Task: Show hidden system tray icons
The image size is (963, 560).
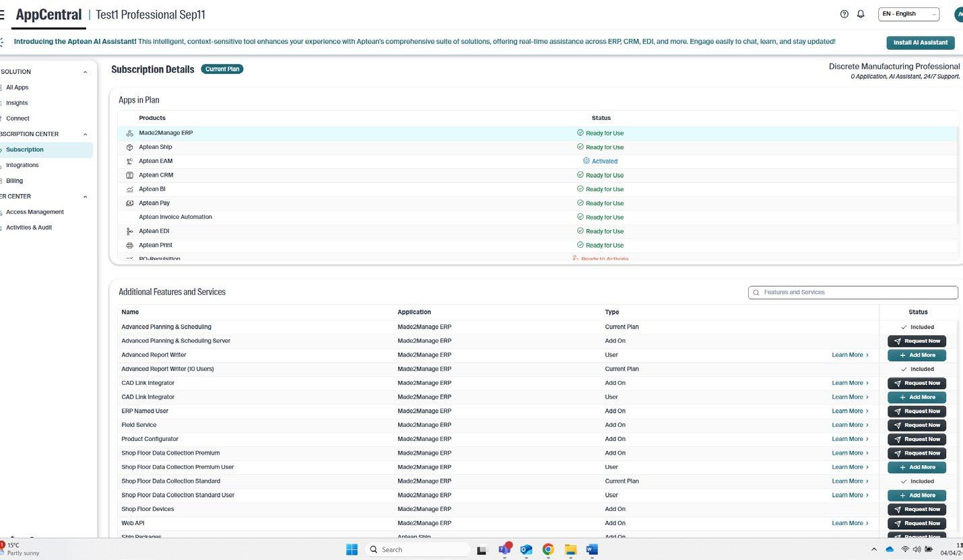Action: point(874,550)
